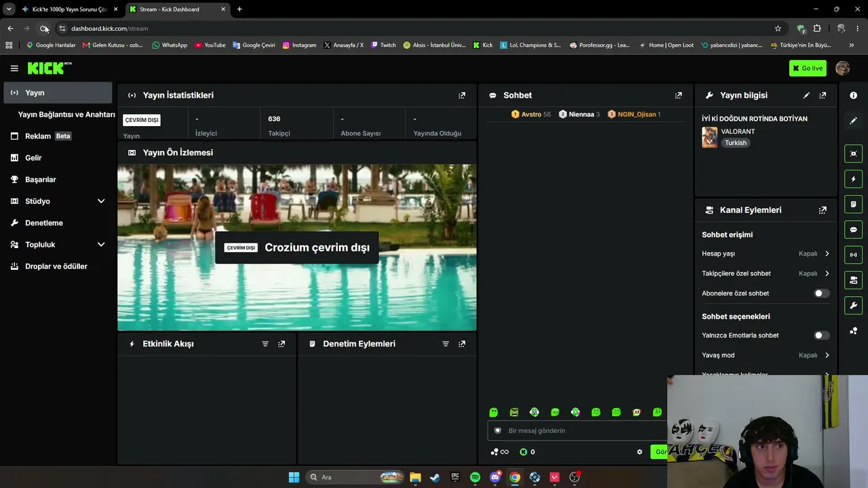Click the three-dots icon in right rail
The height and width of the screenshot is (488, 868).
coord(853,331)
